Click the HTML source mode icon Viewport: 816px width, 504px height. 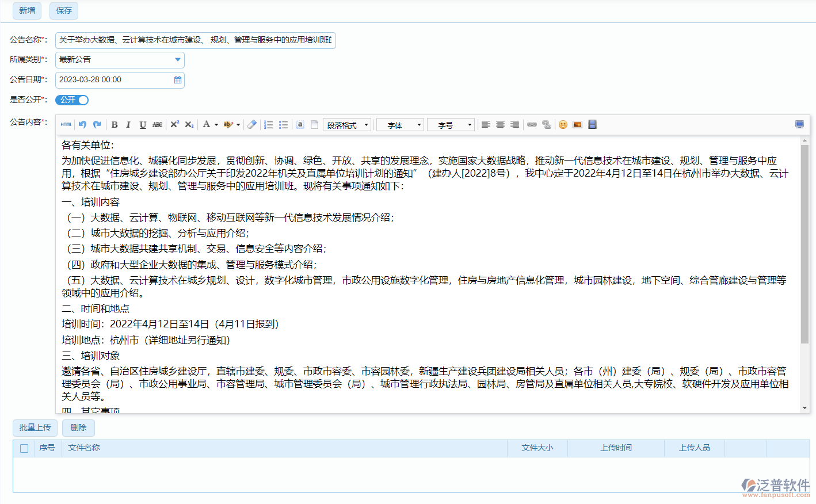(66, 125)
